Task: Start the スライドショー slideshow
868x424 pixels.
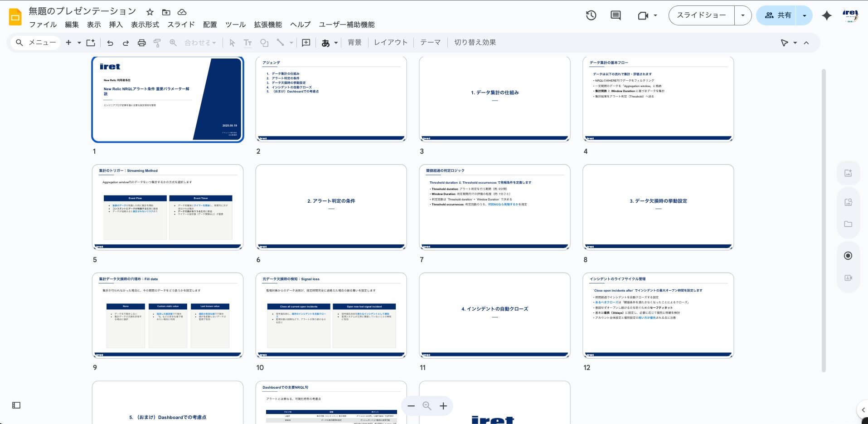Action: tap(701, 15)
